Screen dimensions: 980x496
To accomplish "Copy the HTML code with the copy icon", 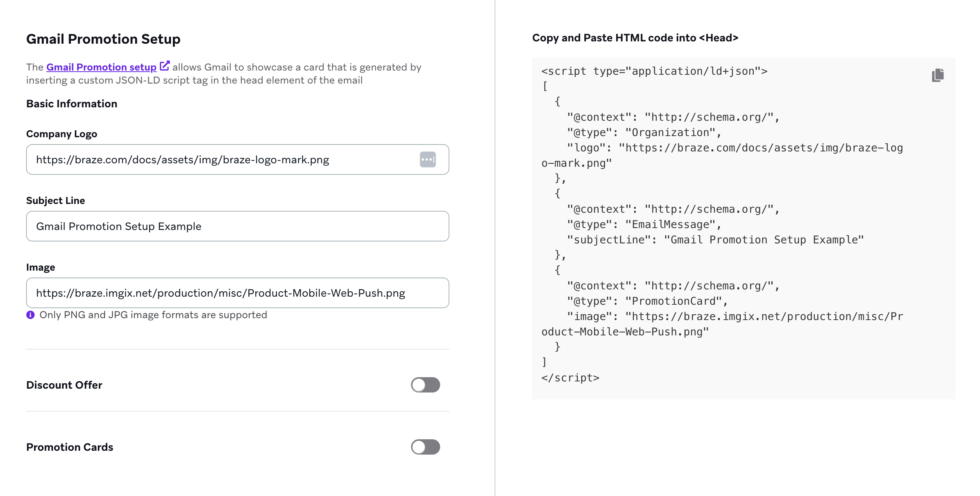I will 937,75.
